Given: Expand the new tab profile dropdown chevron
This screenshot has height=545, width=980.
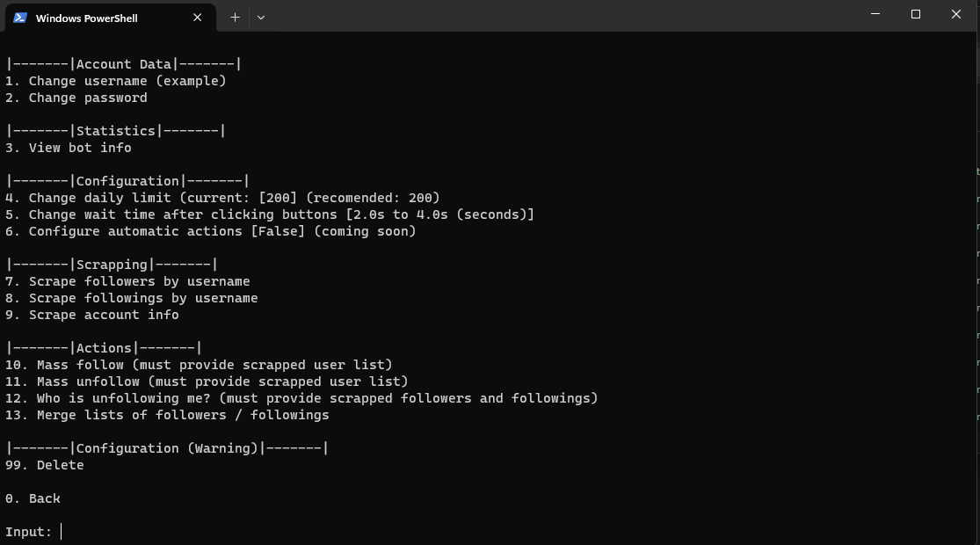Looking at the screenshot, I should pyautogui.click(x=261, y=18).
